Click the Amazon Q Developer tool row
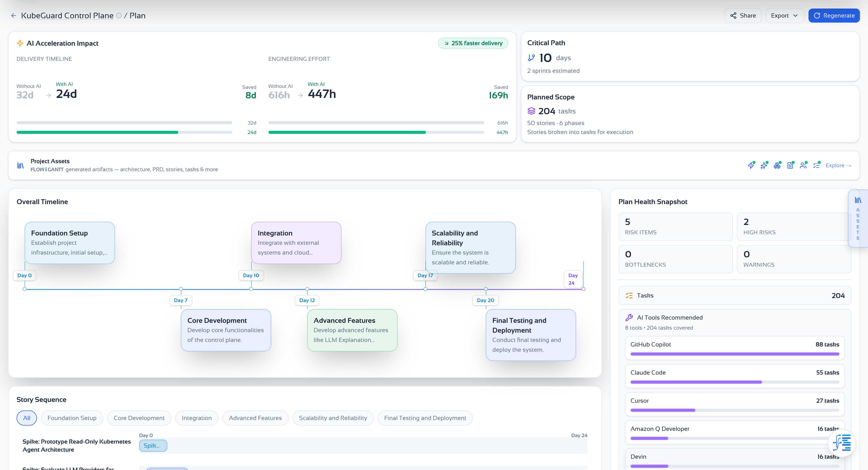Viewport: 868px width, 470px height. click(x=735, y=432)
